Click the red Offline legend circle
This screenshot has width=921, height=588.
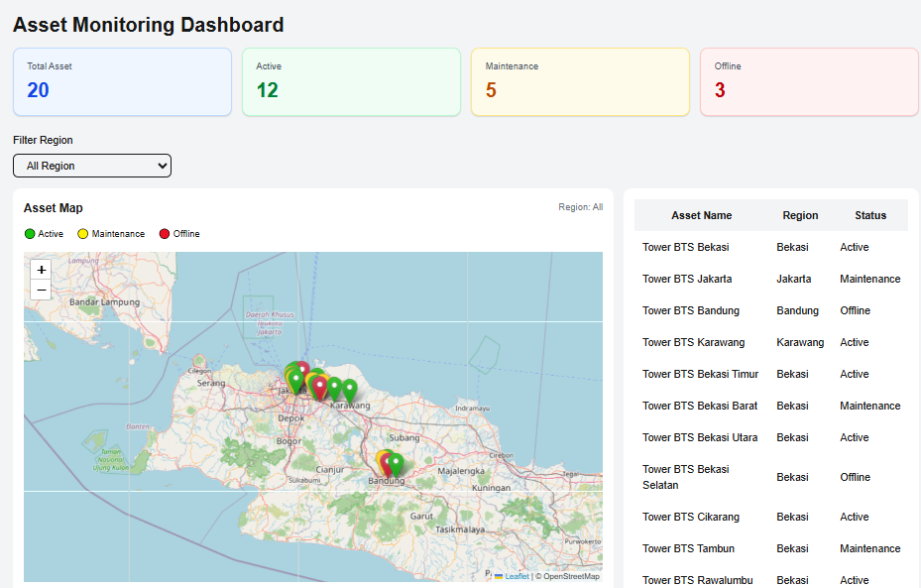click(x=165, y=234)
